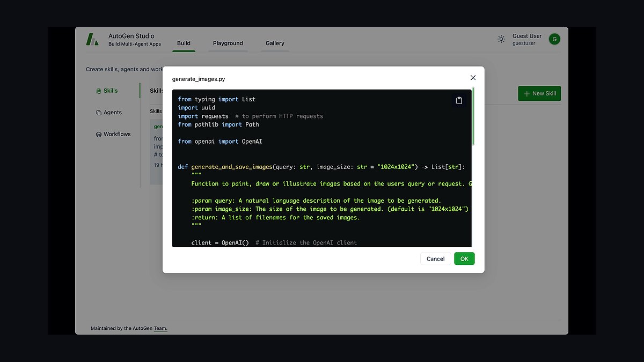Click the AutoGen Studio logo
Viewport: 644px width, 362px height.
(x=92, y=39)
